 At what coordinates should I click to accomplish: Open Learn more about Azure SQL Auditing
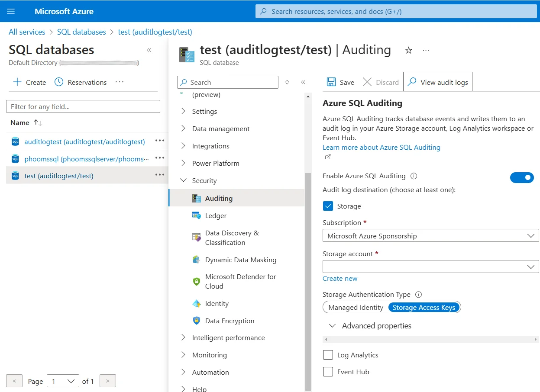click(381, 147)
